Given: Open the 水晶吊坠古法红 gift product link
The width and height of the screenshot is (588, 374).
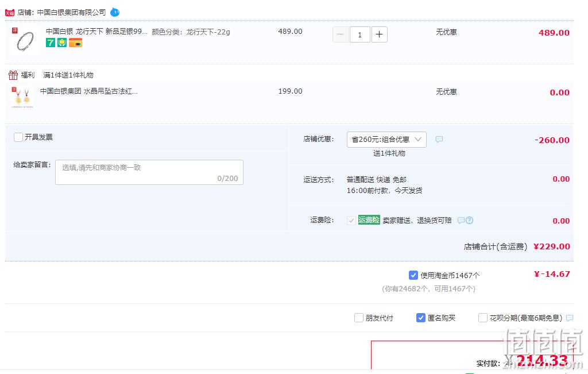Looking at the screenshot, I should [88, 91].
